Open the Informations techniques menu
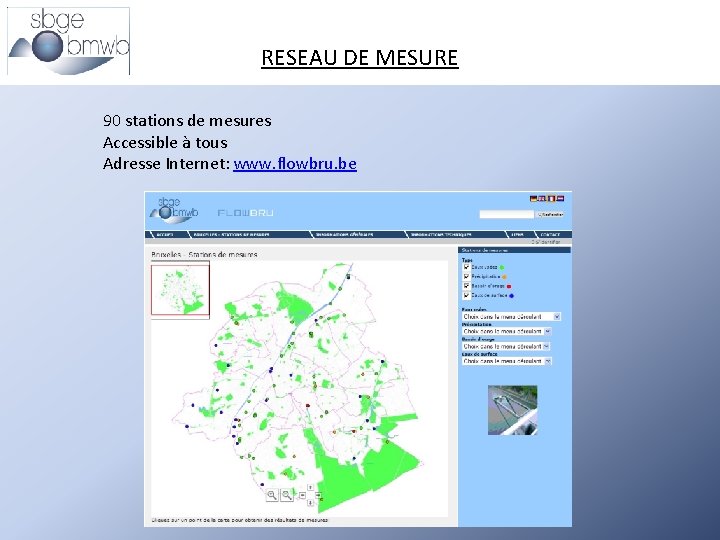Screen dimensions: 720x540 pyautogui.click(x=441, y=235)
